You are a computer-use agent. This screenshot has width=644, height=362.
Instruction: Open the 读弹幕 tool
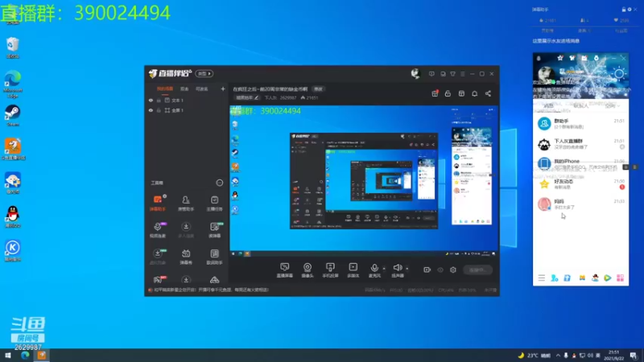[x=214, y=230]
